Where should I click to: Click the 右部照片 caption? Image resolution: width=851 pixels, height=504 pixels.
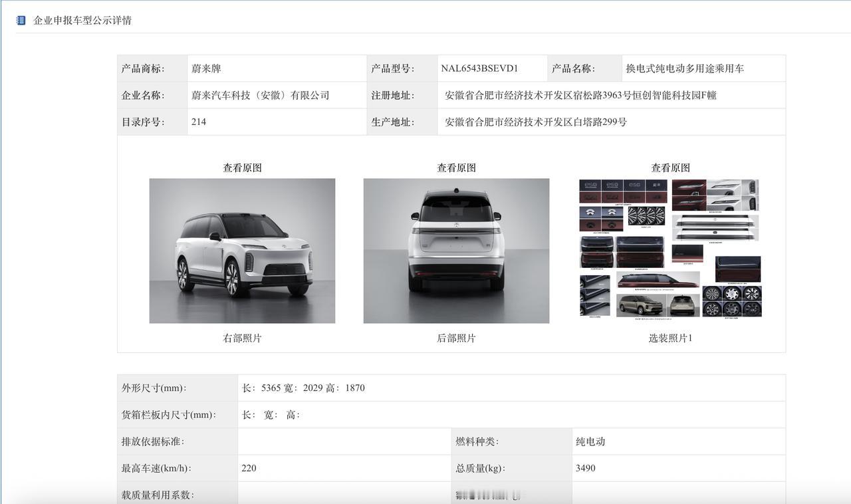pyautogui.click(x=242, y=338)
